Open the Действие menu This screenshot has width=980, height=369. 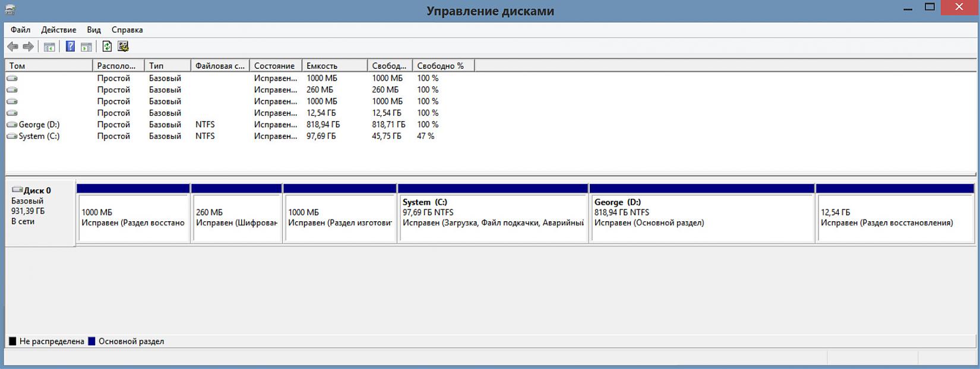coord(58,30)
